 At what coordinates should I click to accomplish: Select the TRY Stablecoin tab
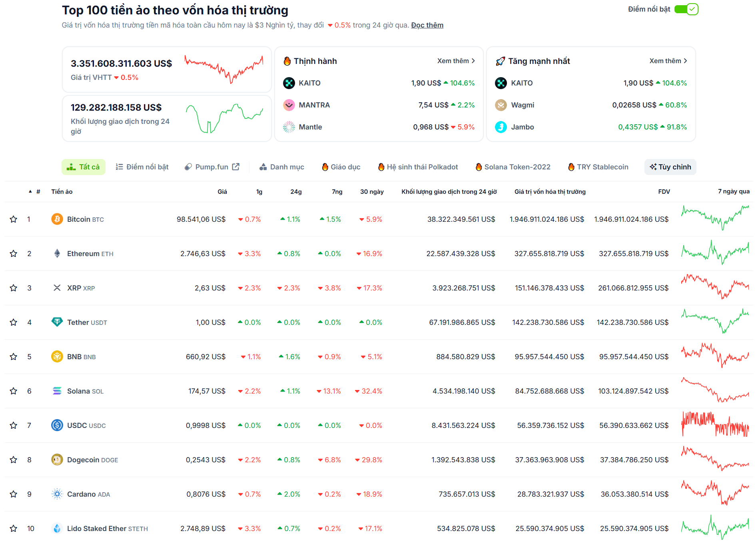pyautogui.click(x=598, y=167)
